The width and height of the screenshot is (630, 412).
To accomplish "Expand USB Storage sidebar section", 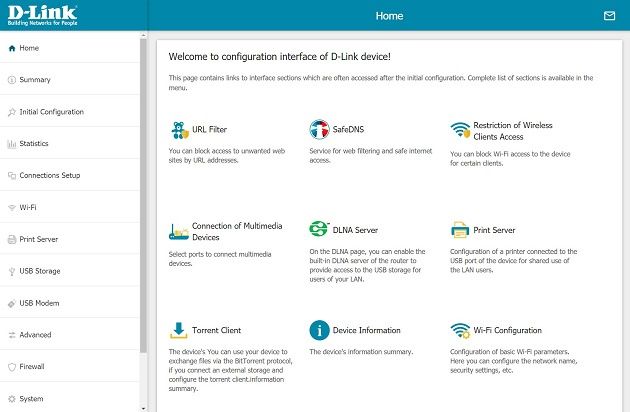I will coord(70,271).
